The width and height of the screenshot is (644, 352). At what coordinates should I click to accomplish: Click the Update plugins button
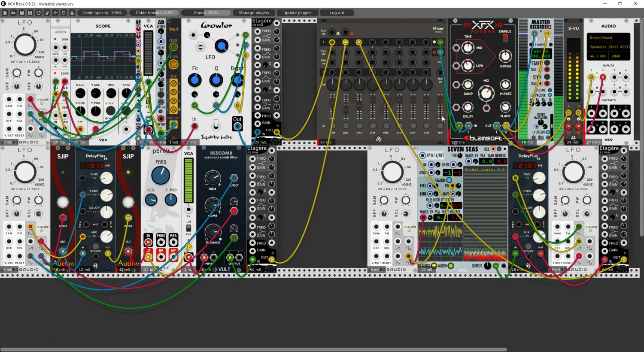coord(298,13)
